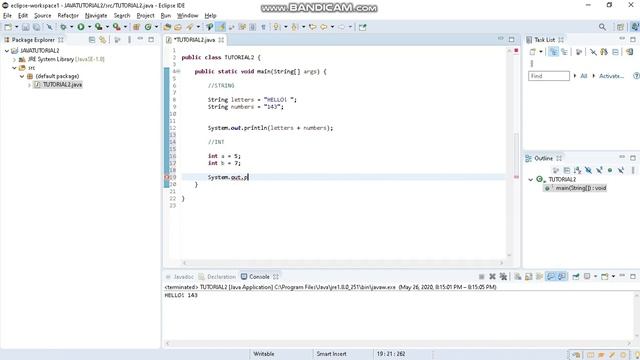The width and height of the screenshot is (640, 360).
Task: Click Clear Console icon
Action: click(x=518, y=277)
